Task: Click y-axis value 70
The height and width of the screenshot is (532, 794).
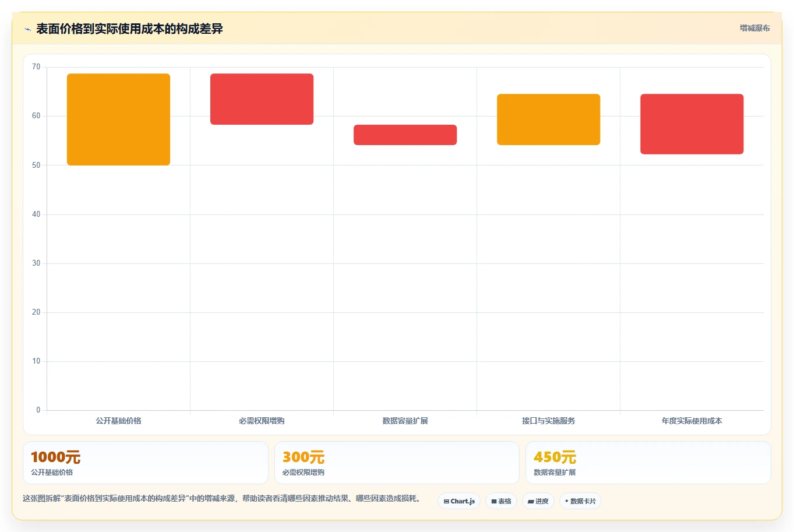Action: (x=36, y=67)
